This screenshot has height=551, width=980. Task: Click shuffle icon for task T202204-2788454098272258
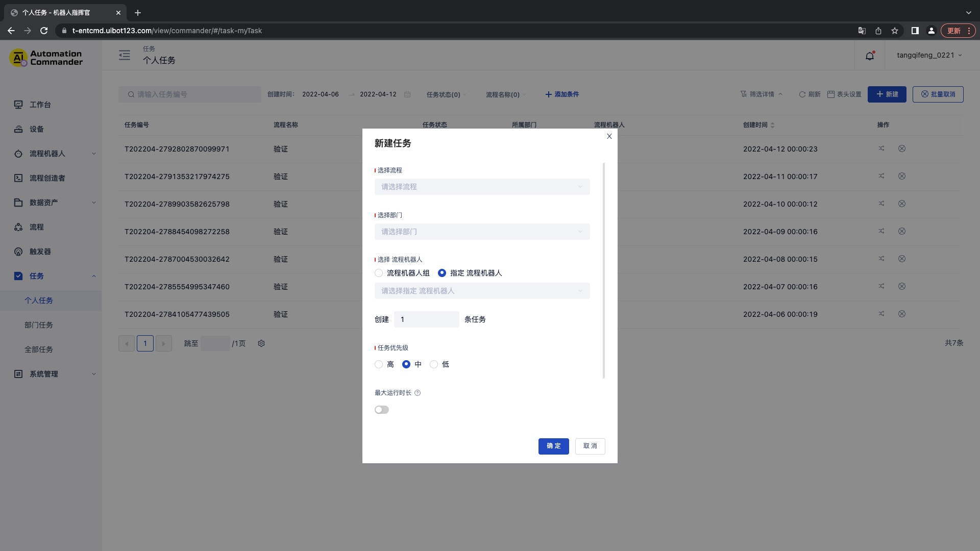point(881,231)
